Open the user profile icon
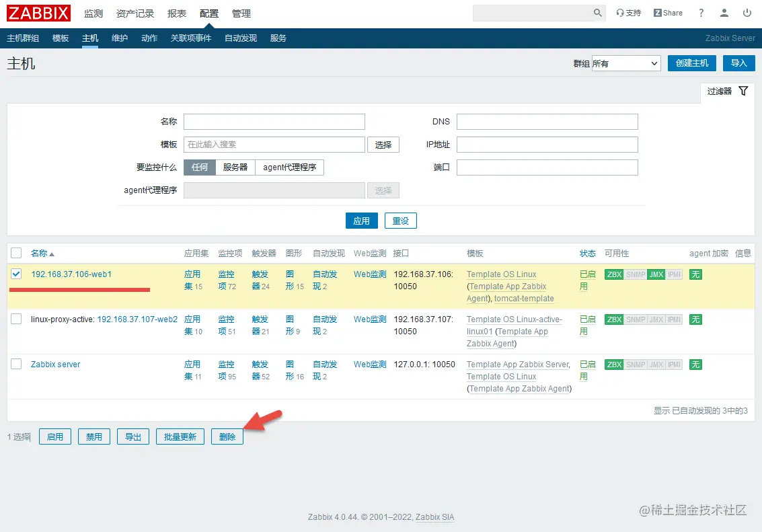The image size is (762, 532). 724,13
